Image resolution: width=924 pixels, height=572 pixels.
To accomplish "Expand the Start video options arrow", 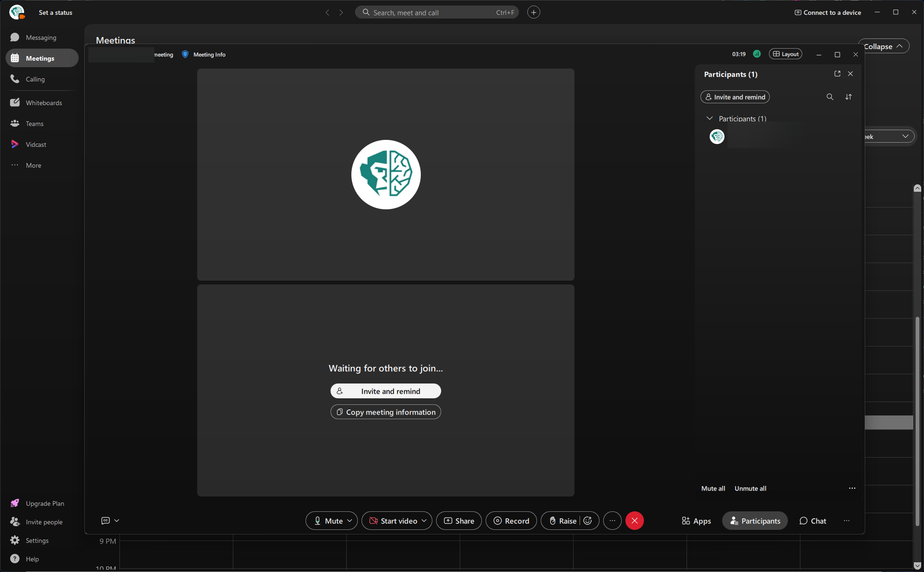I will coord(424,521).
